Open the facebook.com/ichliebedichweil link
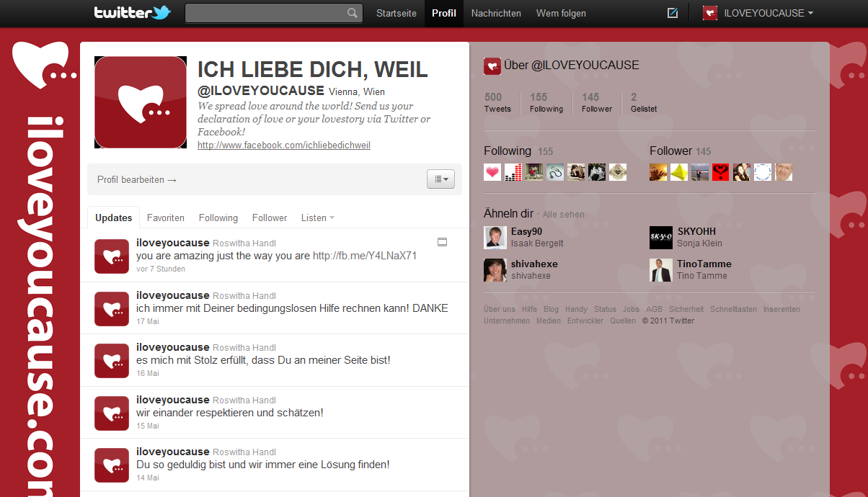The height and width of the screenshot is (497, 868). pyautogui.click(x=284, y=145)
